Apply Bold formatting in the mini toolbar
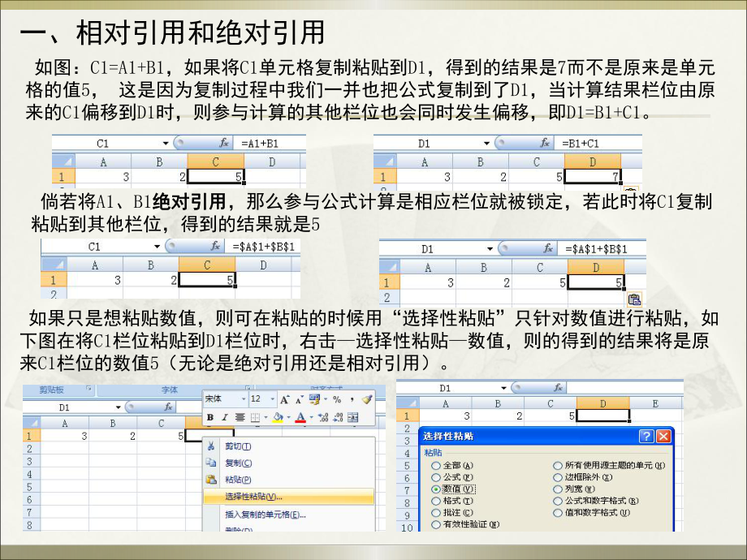This screenshot has width=747, height=560. click(x=209, y=417)
